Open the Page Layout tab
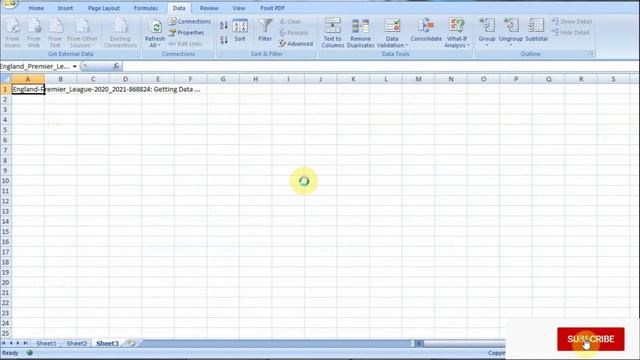640x360 pixels. point(104,8)
